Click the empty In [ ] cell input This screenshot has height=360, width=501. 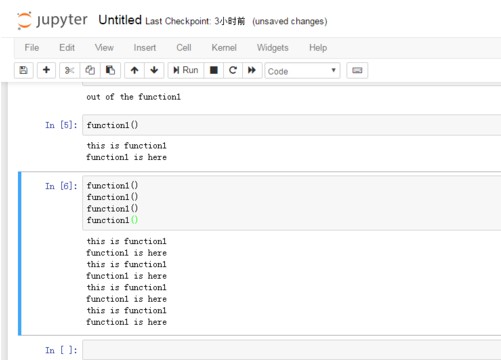tap(292, 350)
